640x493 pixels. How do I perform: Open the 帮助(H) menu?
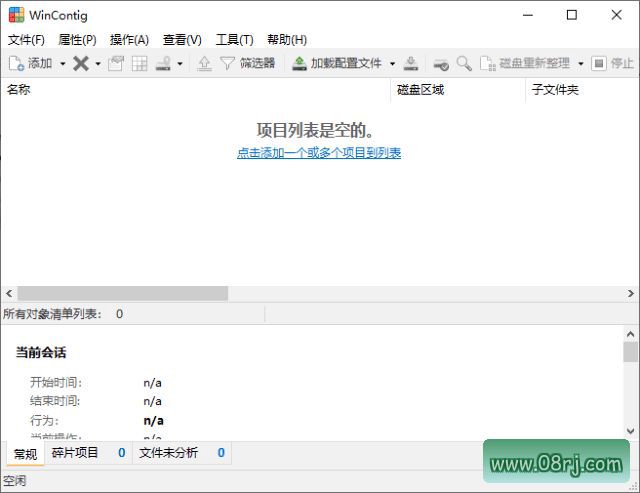(x=287, y=40)
